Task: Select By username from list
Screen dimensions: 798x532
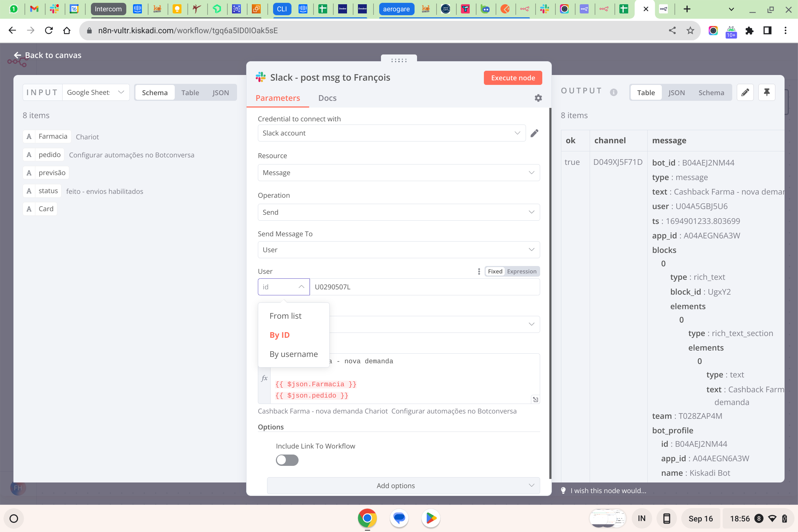Action: (293, 354)
